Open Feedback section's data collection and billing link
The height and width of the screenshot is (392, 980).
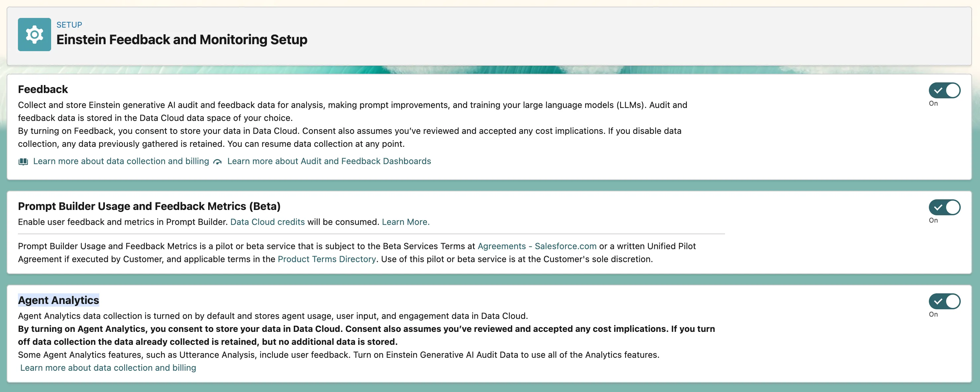pyautogui.click(x=121, y=161)
